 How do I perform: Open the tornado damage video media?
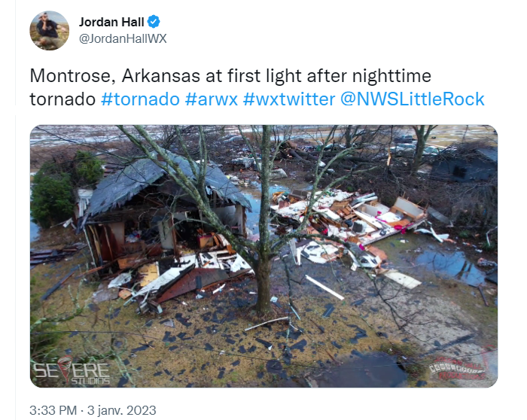pyautogui.click(x=263, y=256)
